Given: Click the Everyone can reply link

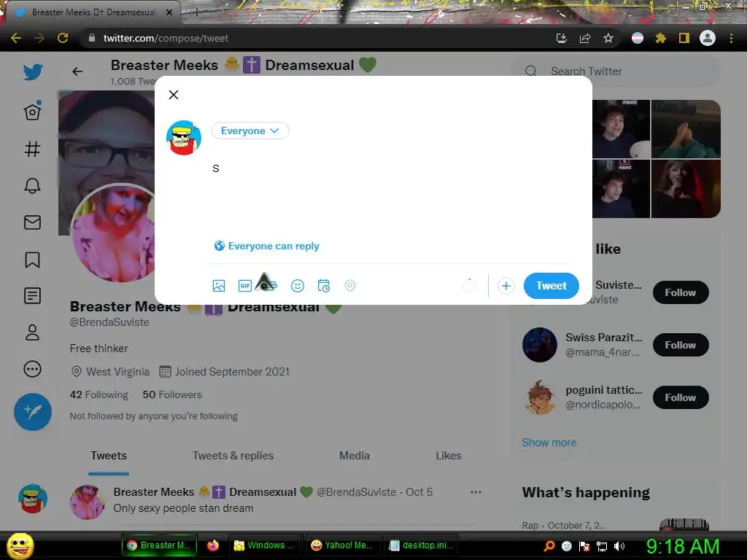Looking at the screenshot, I should click(267, 246).
